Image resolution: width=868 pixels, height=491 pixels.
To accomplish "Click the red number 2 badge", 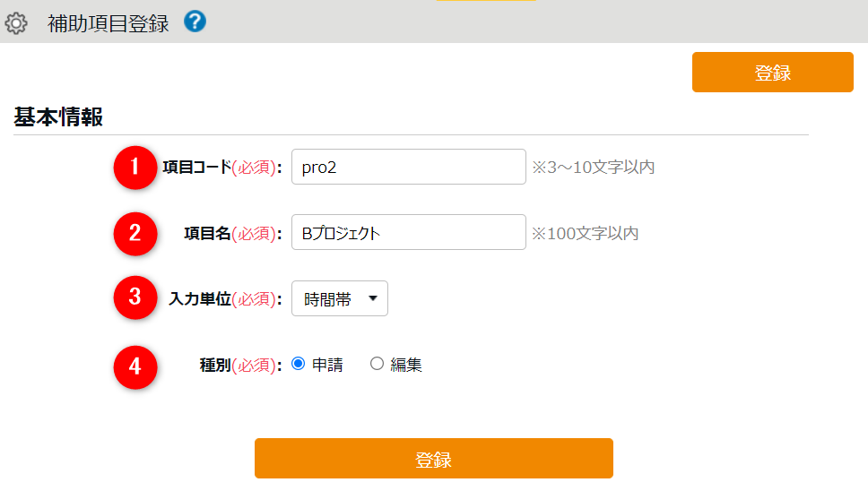I will tap(135, 233).
